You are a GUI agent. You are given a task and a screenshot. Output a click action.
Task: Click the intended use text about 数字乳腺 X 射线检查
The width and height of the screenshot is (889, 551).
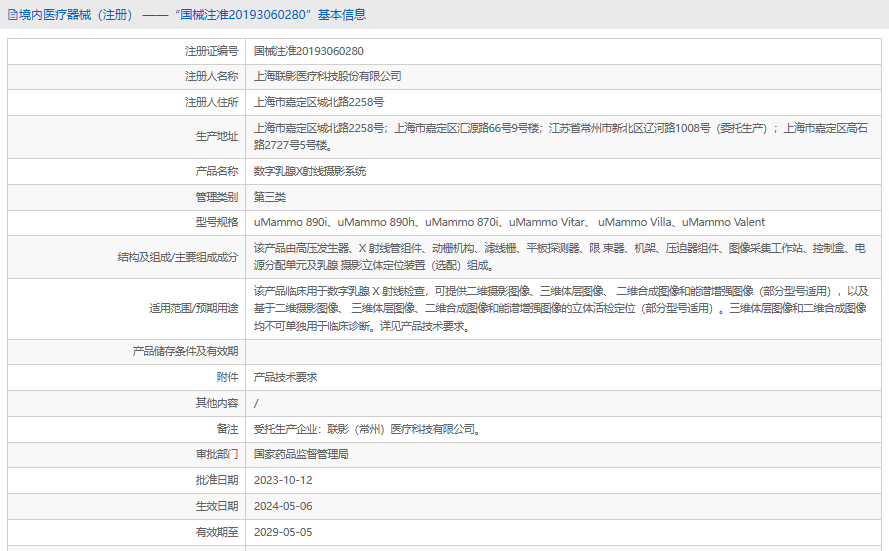coord(561,308)
